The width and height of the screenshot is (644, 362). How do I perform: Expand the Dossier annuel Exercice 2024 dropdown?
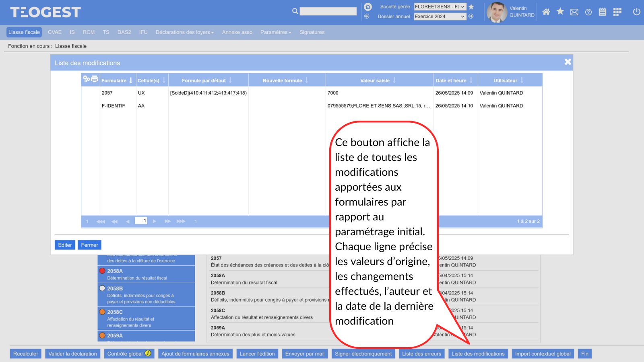pyautogui.click(x=440, y=16)
